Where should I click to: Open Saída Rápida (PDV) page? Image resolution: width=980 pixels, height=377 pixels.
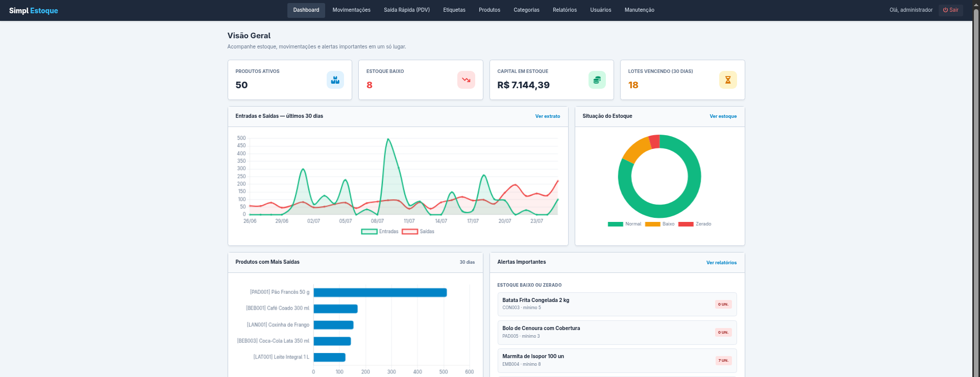tap(407, 10)
